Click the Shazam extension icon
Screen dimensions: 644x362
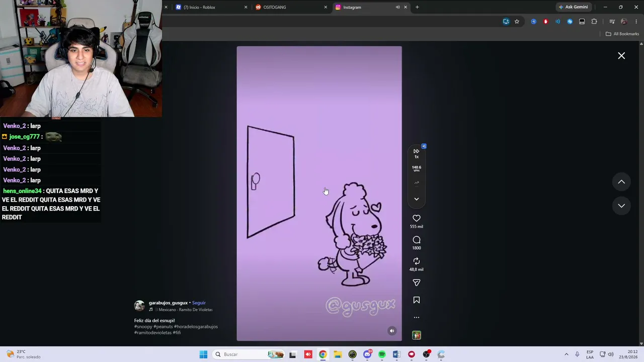[570, 22]
